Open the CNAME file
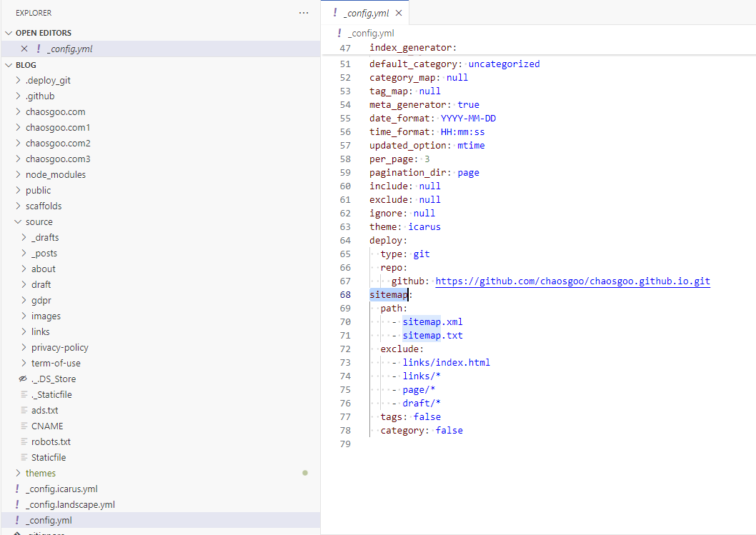This screenshot has height=535, width=756. [x=47, y=426]
